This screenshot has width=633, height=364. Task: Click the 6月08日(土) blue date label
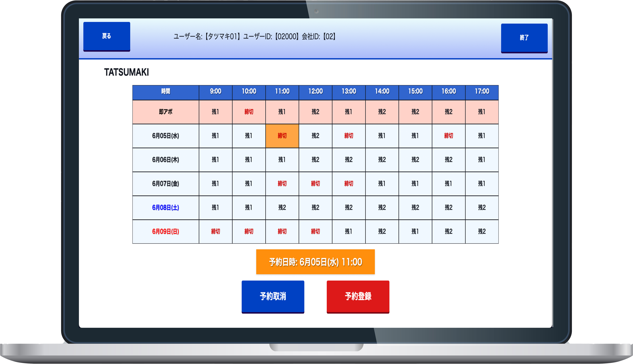coord(166,208)
